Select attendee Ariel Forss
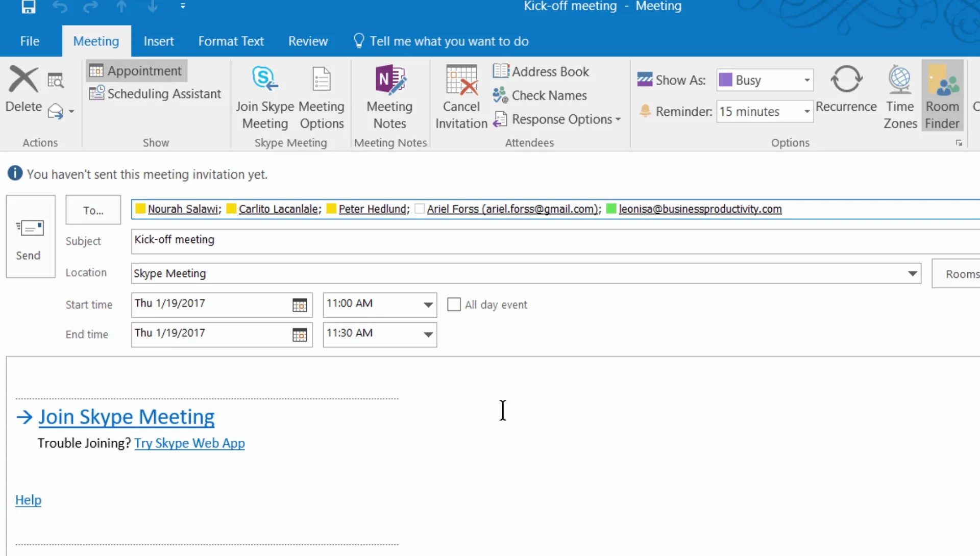This screenshot has width=980, height=556. 512,209
